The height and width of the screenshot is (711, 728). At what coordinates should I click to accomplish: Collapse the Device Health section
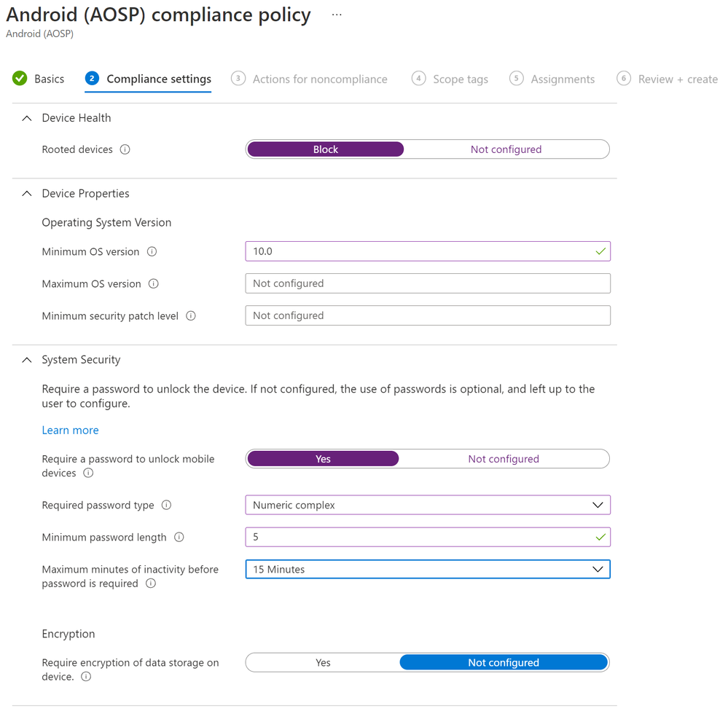(27, 118)
